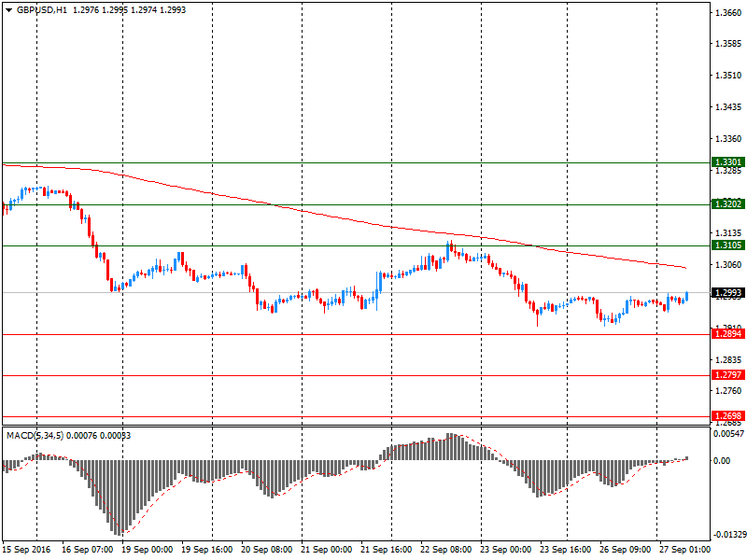Select the 1.2797 red support level label
The height and width of the screenshot is (560, 747).
click(x=728, y=375)
